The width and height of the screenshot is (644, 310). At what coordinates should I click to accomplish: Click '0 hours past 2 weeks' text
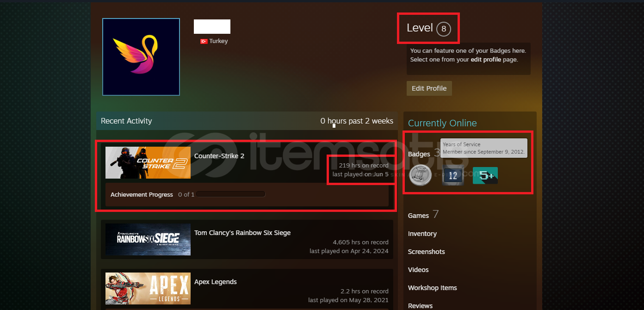(357, 121)
